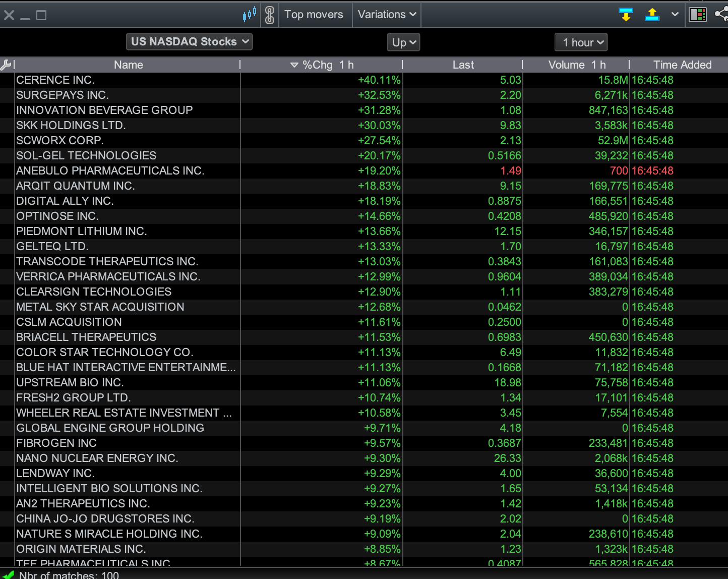Sort by the %Chg 1 h column

point(322,65)
